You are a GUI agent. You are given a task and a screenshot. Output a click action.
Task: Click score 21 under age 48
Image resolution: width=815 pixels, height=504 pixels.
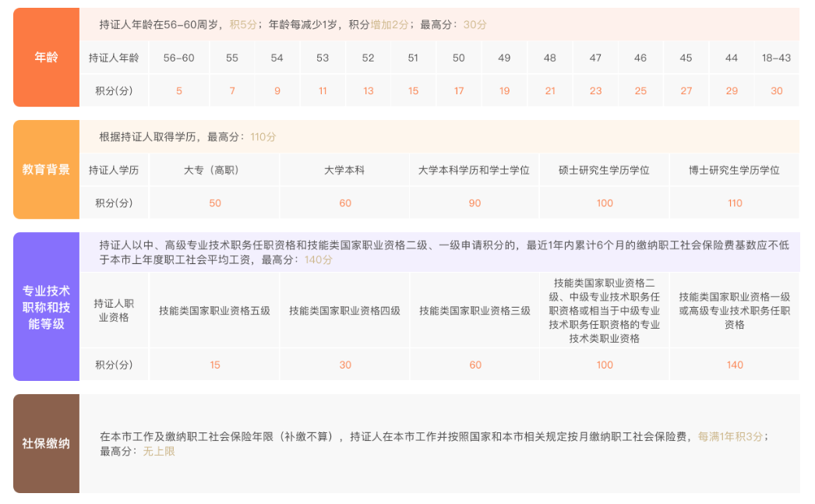coord(550,91)
